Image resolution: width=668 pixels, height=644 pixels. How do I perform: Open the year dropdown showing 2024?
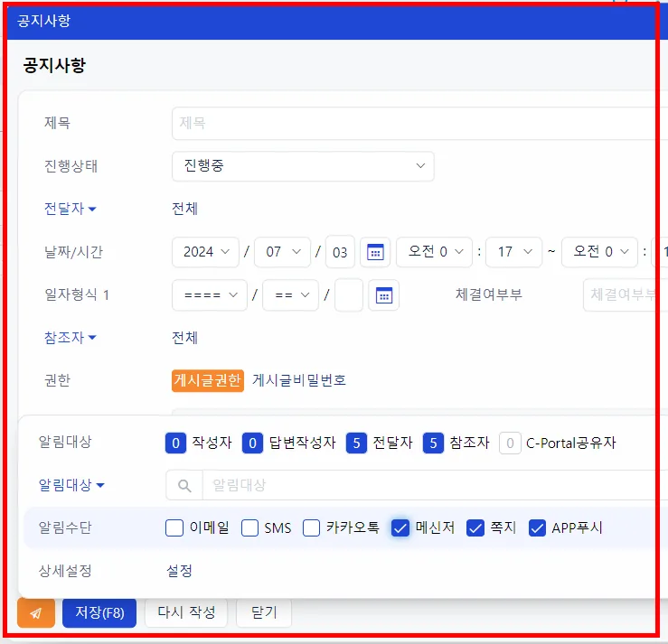click(x=205, y=252)
